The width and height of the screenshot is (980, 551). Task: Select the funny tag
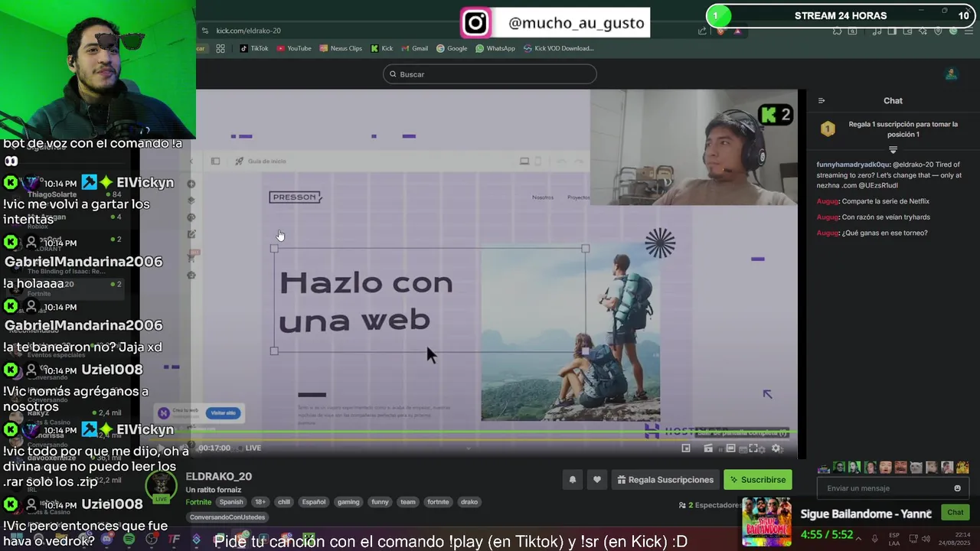tap(380, 502)
